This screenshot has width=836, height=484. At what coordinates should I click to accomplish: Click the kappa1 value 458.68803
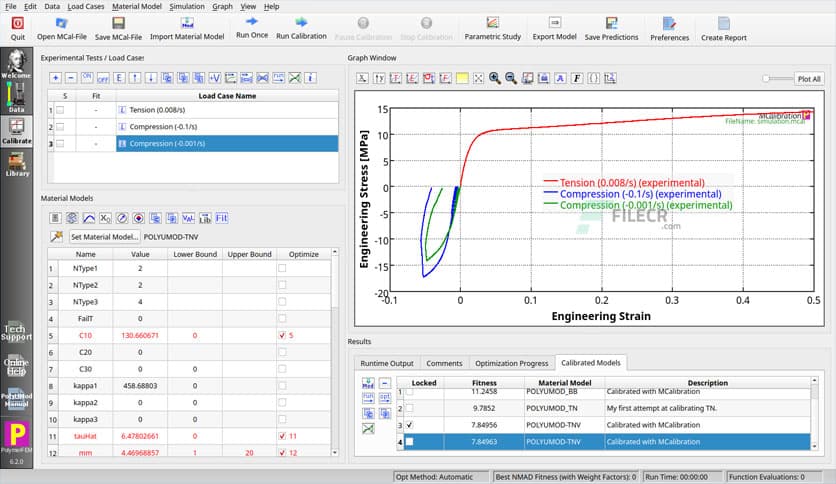[140, 385]
